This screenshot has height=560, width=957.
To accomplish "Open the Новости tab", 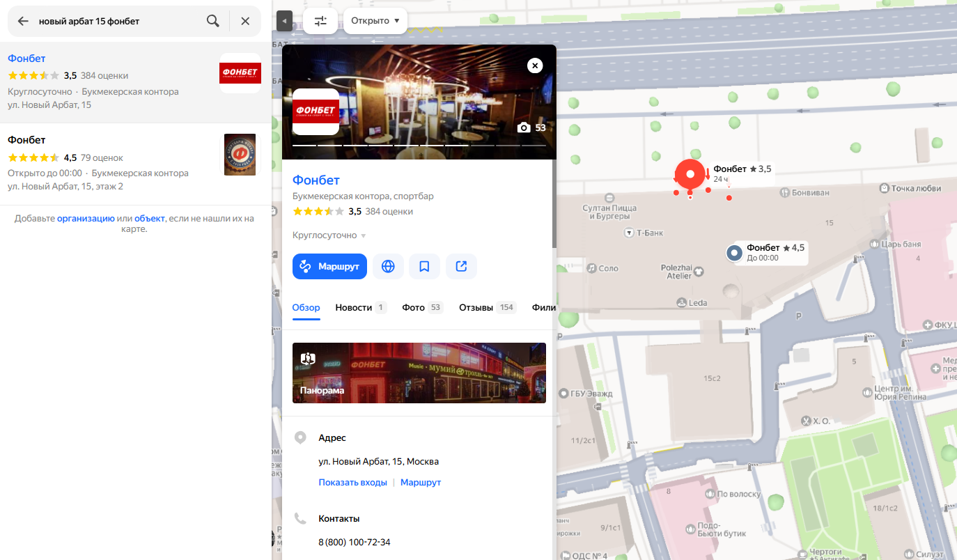I will [x=361, y=307].
